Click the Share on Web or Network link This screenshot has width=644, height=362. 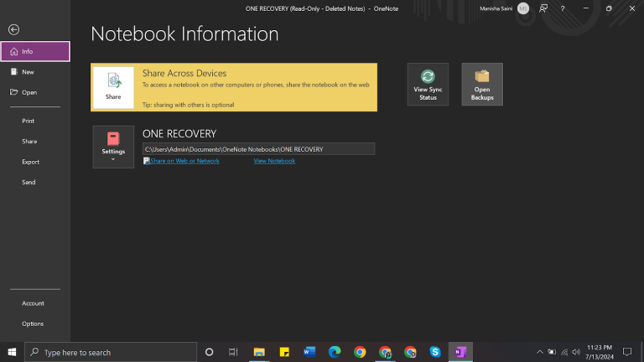pos(183,161)
